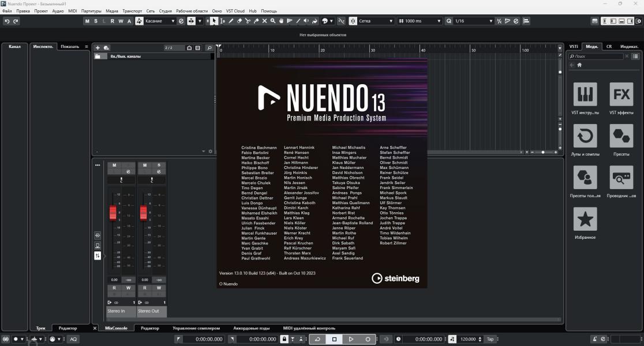
Task: Click the redo arrow icon
Action: (x=16, y=21)
